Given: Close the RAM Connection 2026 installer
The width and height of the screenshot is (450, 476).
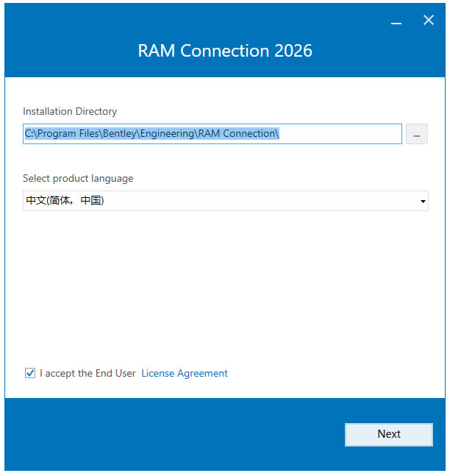Looking at the screenshot, I should pyautogui.click(x=429, y=20).
